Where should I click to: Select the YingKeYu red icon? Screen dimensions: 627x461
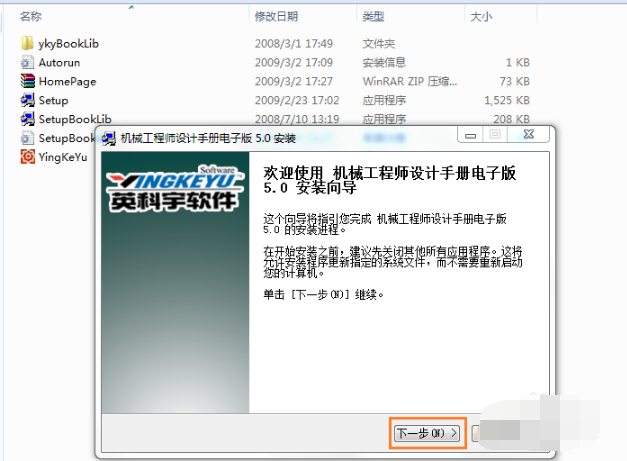[27, 156]
